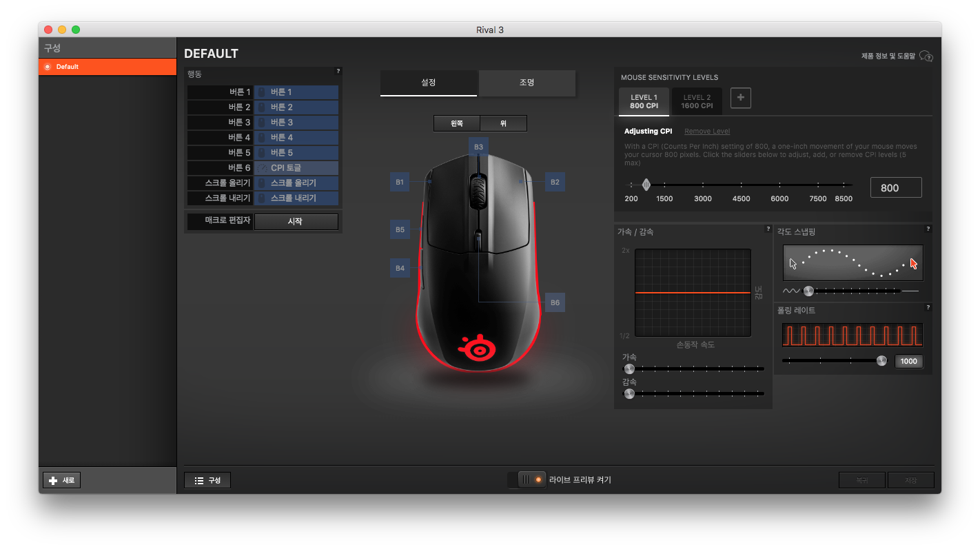Click 제품 정보 및 도움말 text

tap(888, 56)
